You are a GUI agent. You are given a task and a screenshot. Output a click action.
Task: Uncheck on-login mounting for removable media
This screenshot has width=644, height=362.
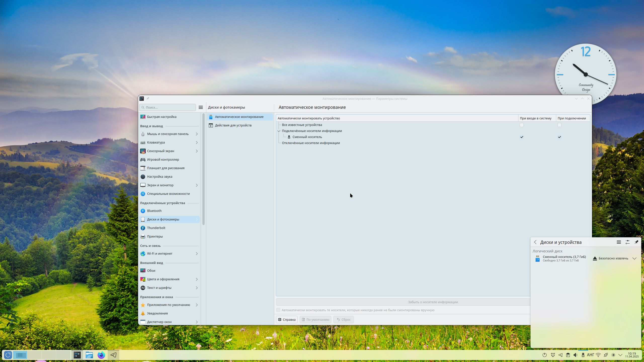[x=522, y=137]
